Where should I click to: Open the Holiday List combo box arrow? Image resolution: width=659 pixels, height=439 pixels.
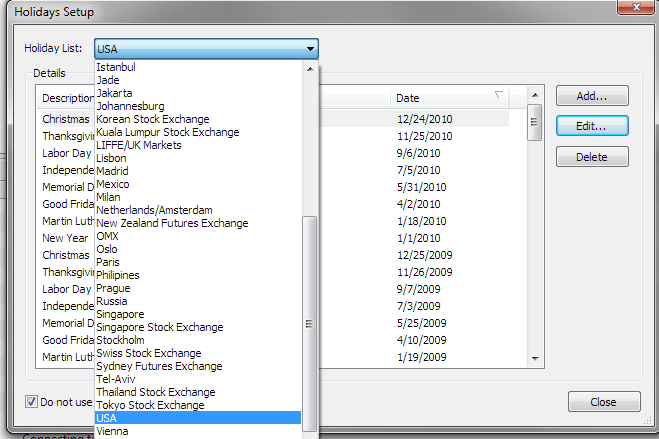click(310, 49)
